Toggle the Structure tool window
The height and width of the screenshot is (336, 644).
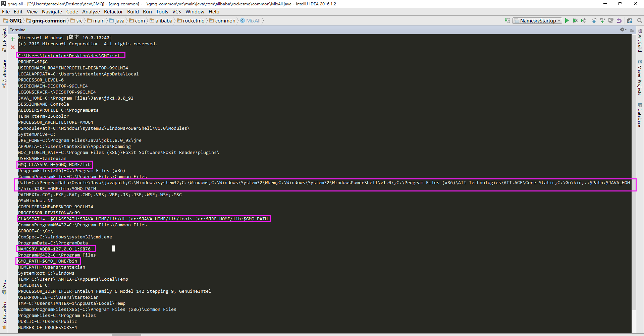[x=4, y=73]
